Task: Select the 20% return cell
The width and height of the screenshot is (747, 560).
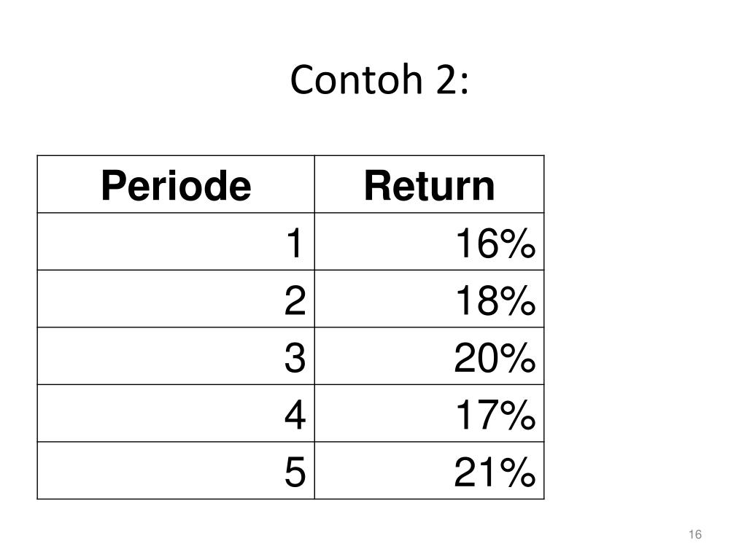Action: (429, 356)
